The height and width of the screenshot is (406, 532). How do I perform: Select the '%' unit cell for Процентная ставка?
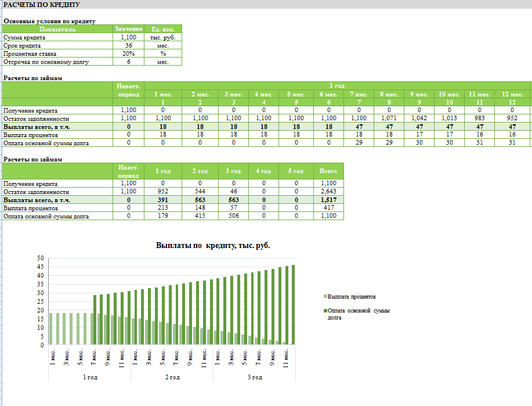tap(163, 53)
